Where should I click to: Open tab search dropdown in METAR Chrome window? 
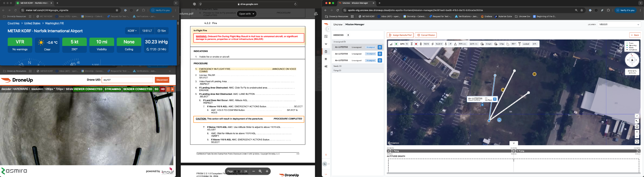point(176,3)
